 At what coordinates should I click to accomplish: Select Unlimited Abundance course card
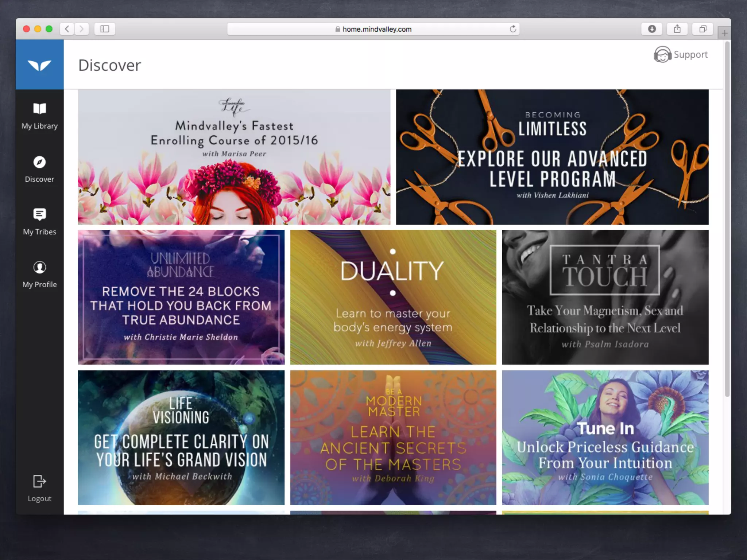[x=181, y=297]
